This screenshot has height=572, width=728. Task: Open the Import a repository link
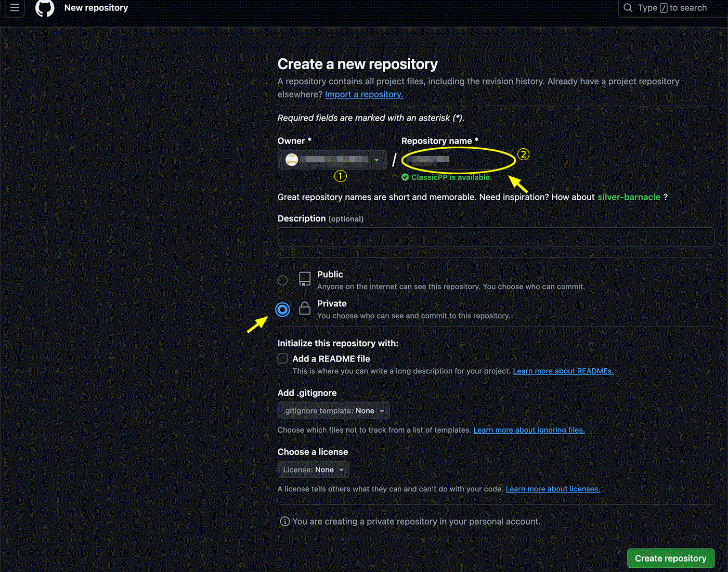pos(364,94)
